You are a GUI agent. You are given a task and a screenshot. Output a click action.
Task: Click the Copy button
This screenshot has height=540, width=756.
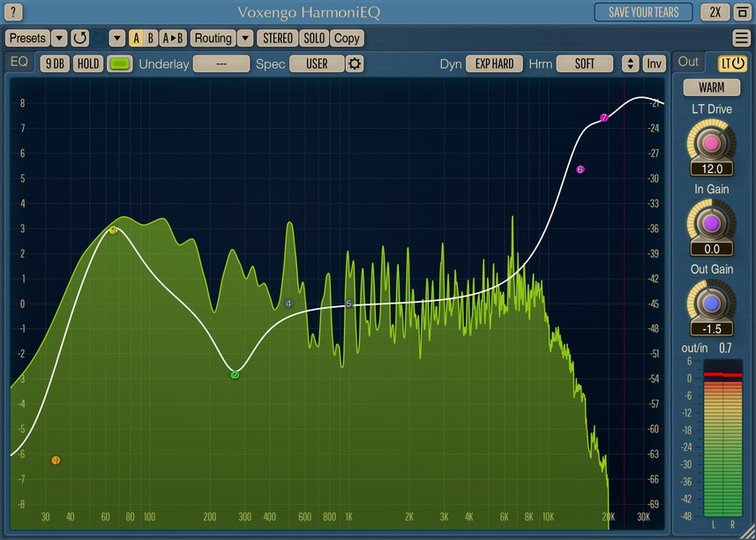coord(347,38)
